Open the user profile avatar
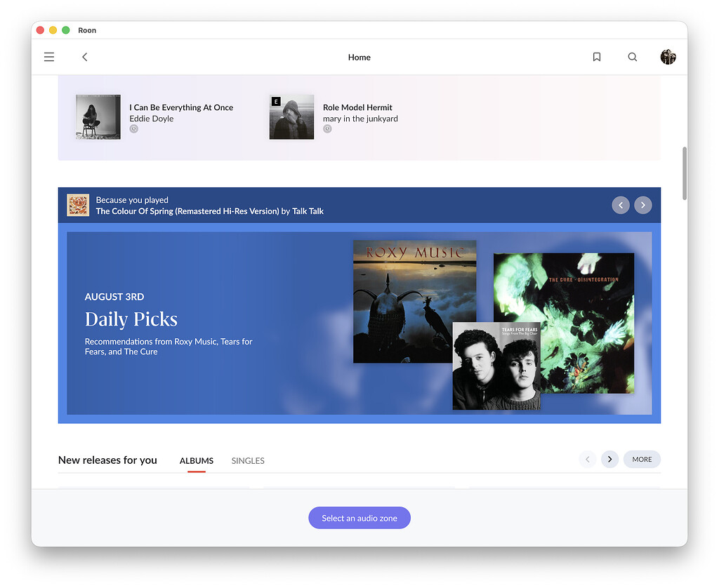This screenshot has width=719, height=588. (668, 57)
